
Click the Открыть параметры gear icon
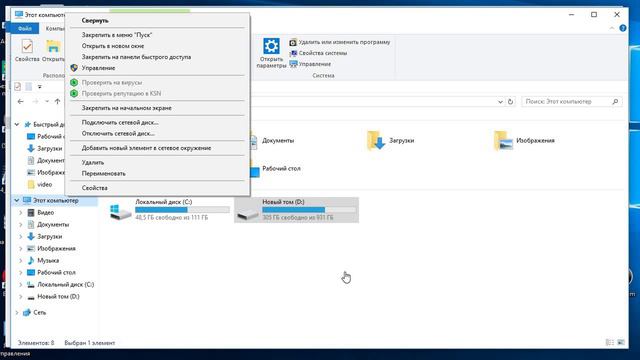pyautogui.click(x=271, y=46)
